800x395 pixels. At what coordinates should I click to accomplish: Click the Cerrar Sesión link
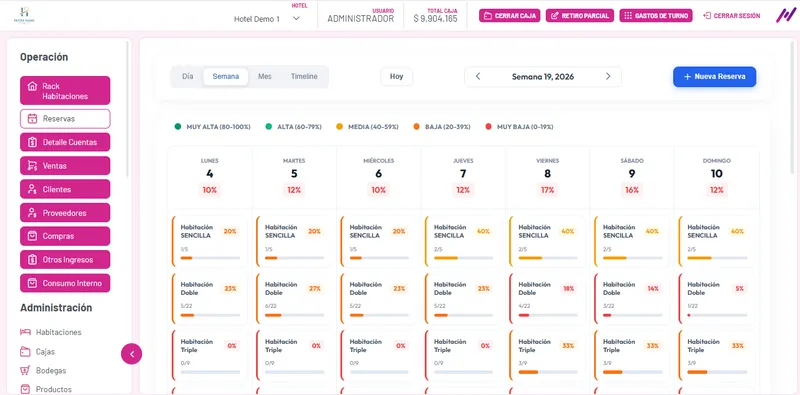tap(732, 16)
